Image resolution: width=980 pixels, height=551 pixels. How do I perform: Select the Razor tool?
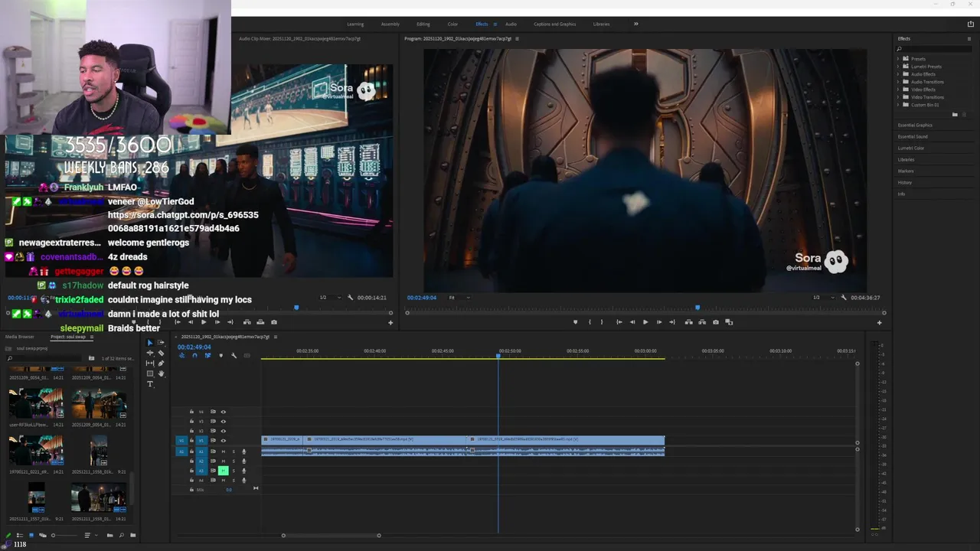161,353
